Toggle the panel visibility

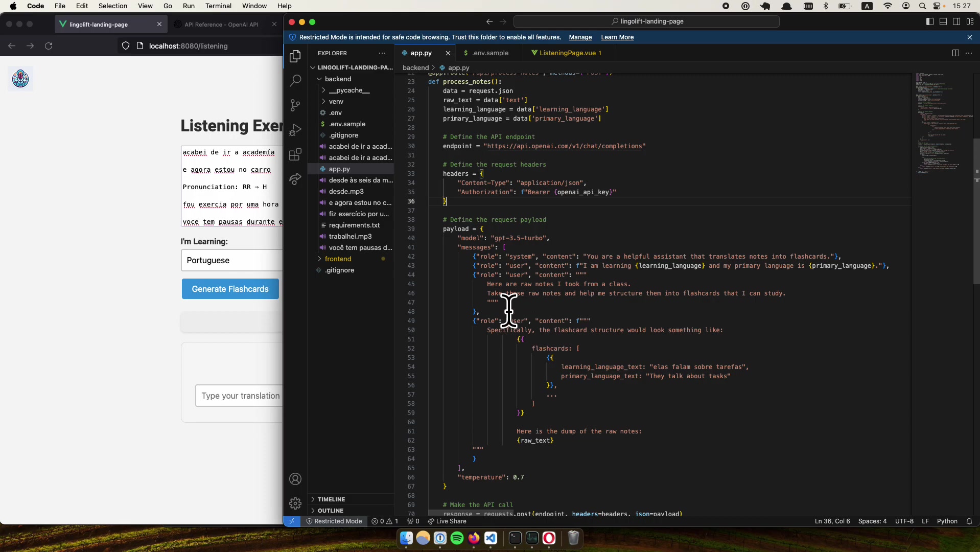coord(943,21)
